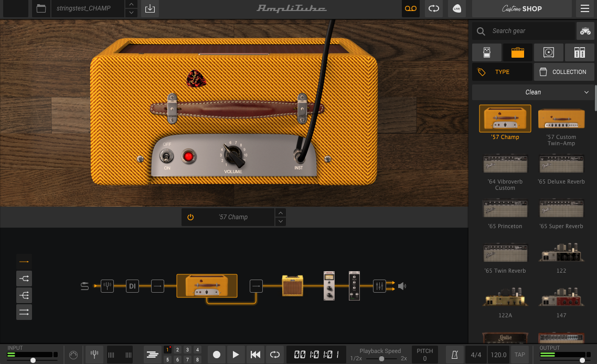Screen dimensions: 597x364
Task: Select the 122 rotary amp
Action: point(561,252)
